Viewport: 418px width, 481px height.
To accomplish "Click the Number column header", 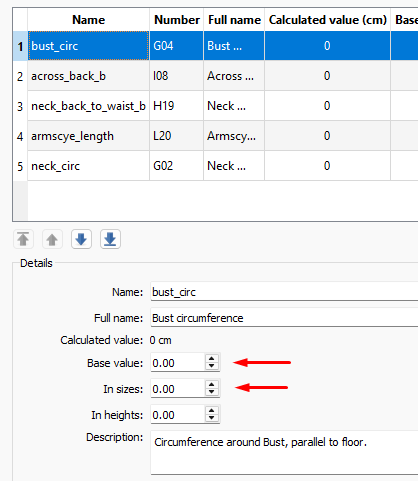I will 177,20.
